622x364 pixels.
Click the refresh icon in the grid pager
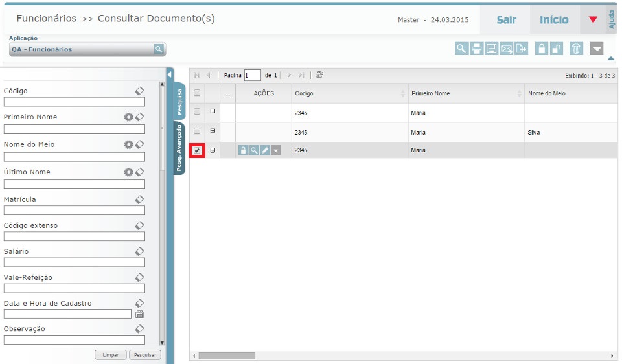coord(319,75)
